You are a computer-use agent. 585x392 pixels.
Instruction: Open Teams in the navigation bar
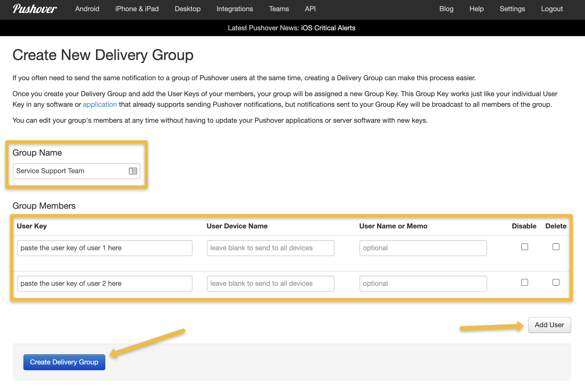click(x=279, y=9)
